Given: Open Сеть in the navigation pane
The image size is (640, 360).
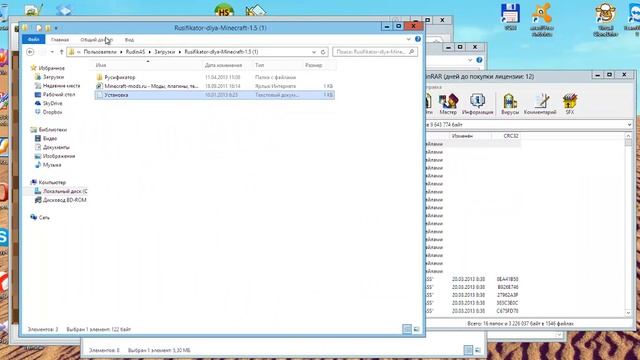Looking at the screenshot, I should pos(40,217).
